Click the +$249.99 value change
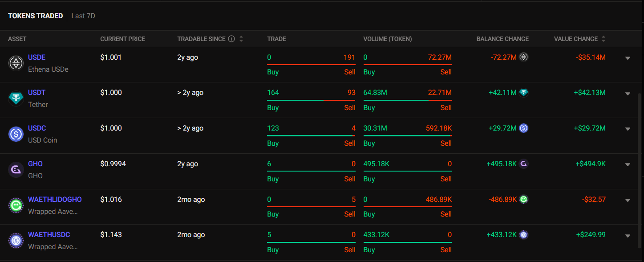This screenshot has height=262, width=644. pyautogui.click(x=591, y=235)
